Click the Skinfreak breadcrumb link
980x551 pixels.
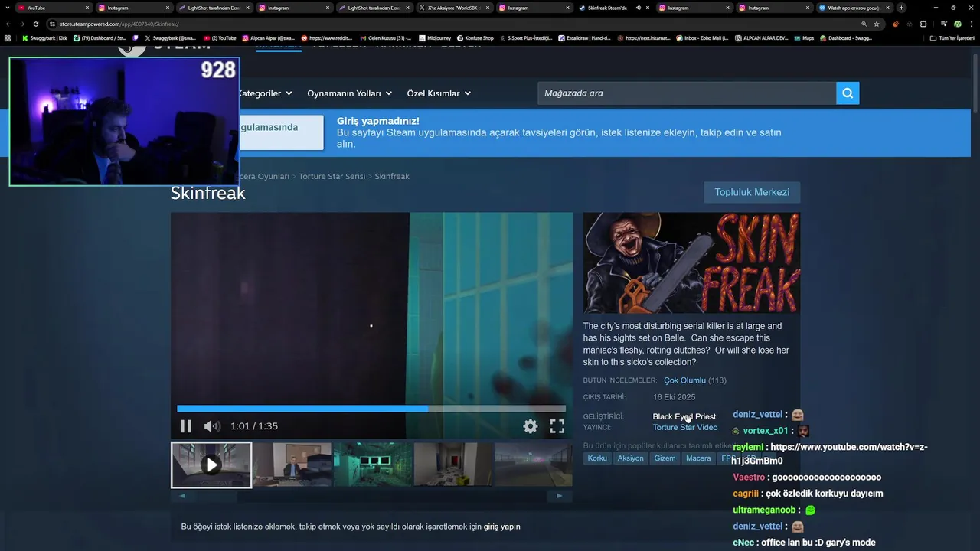pyautogui.click(x=392, y=176)
